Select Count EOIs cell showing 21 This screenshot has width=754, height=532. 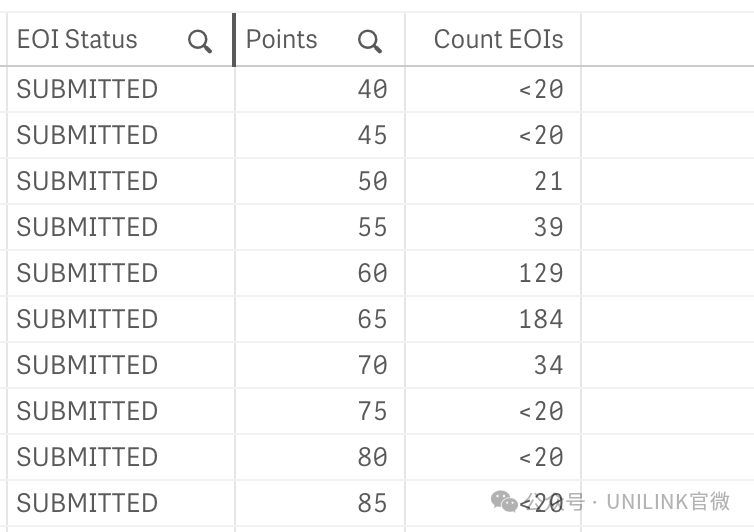[x=548, y=181]
